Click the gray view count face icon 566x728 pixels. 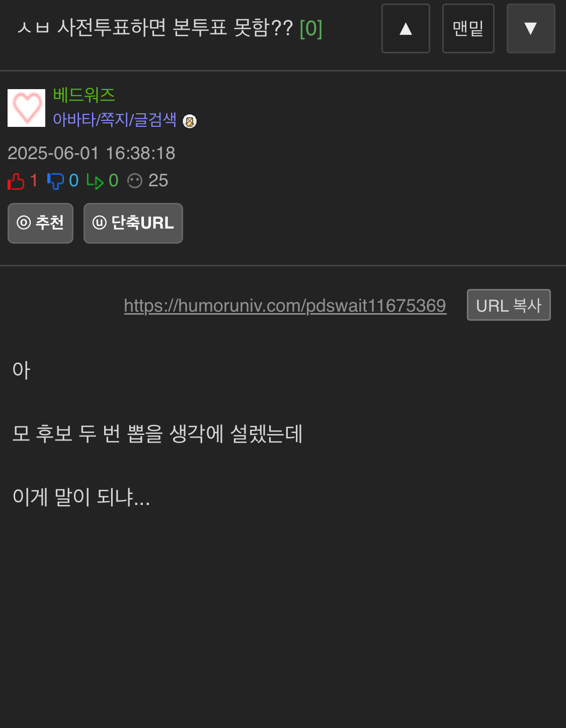[135, 181]
